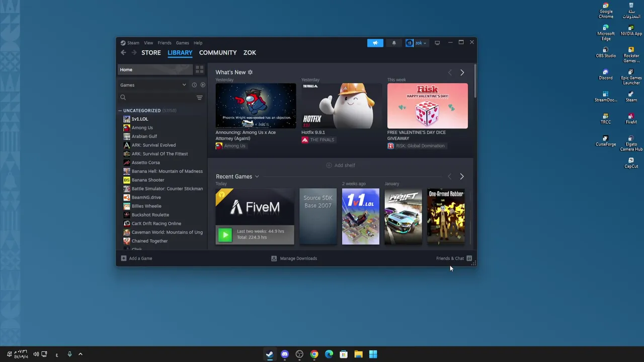The width and height of the screenshot is (644, 362).
Task: Open Microsoft Edge from the taskbar
Action: point(329,354)
